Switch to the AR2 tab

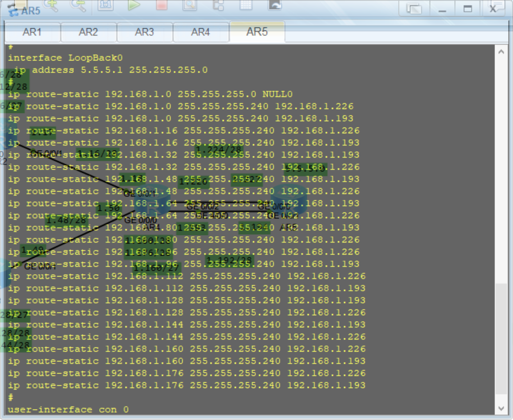point(89,32)
